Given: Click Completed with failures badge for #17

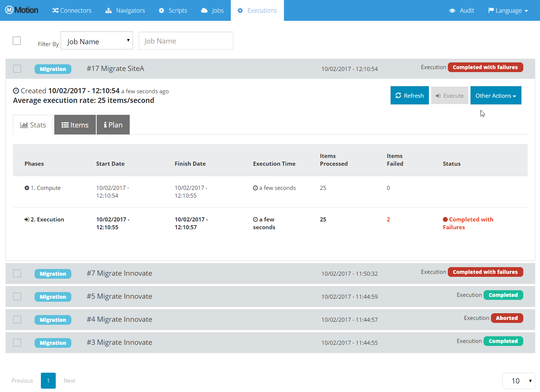Looking at the screenshot, I should (485, 67).
